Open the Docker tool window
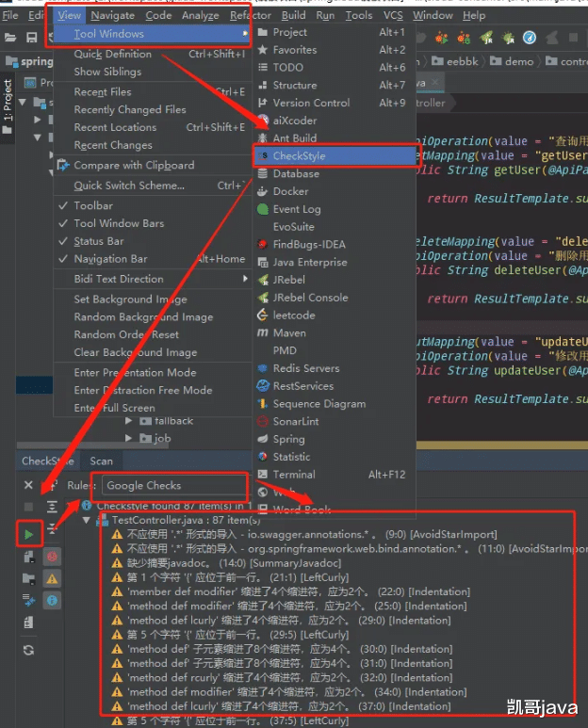The height and width of the screenshot is (728, 588). [x=334, y=191]
